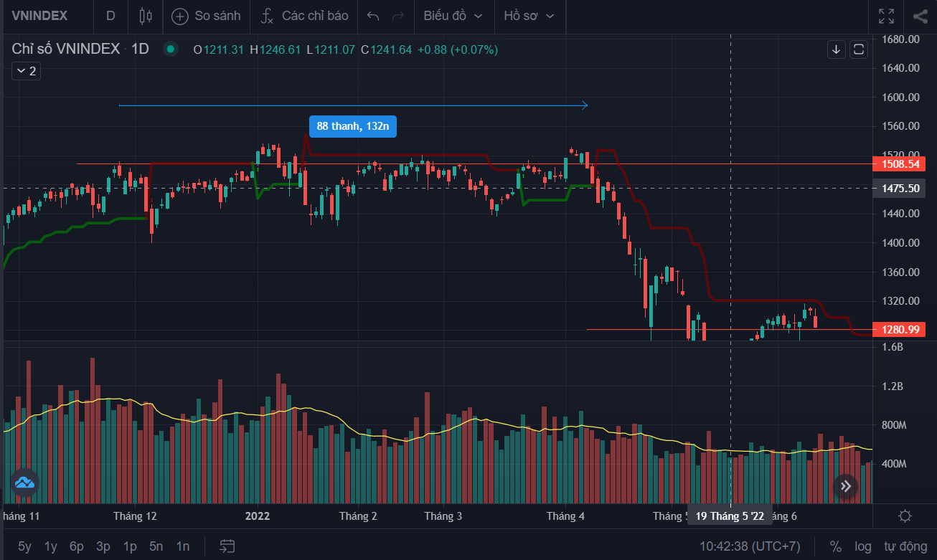Viewport: 937px width, 560px height.
Task: Toggle log scale mode
Action: [862, 546]
